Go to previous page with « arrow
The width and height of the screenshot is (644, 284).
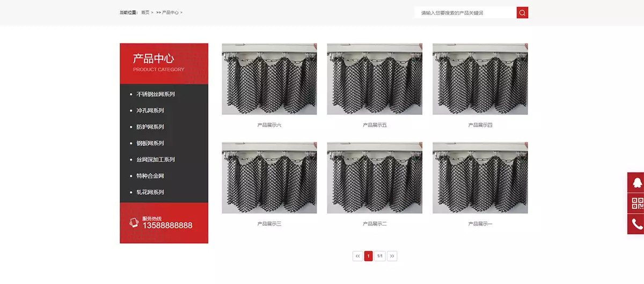tap(358, 256)
